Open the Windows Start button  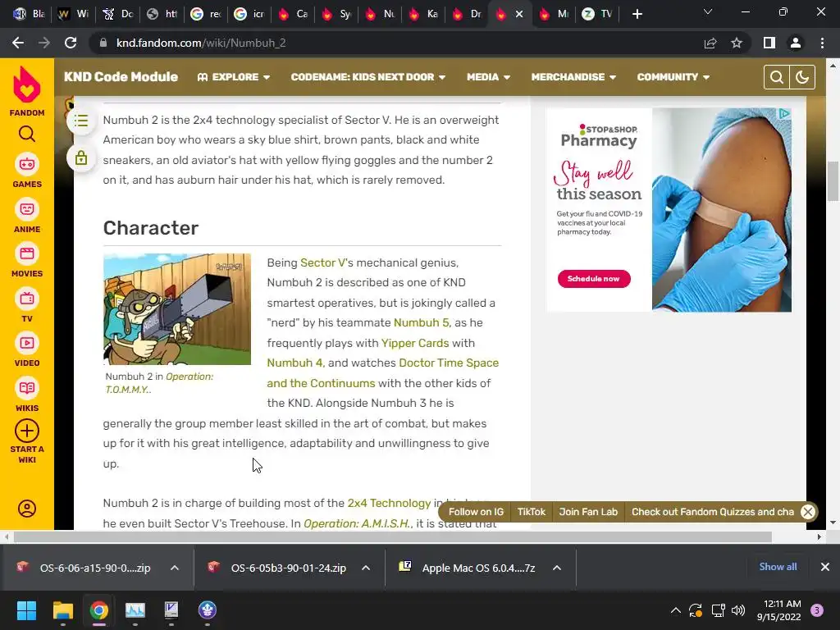click(26, 610)
